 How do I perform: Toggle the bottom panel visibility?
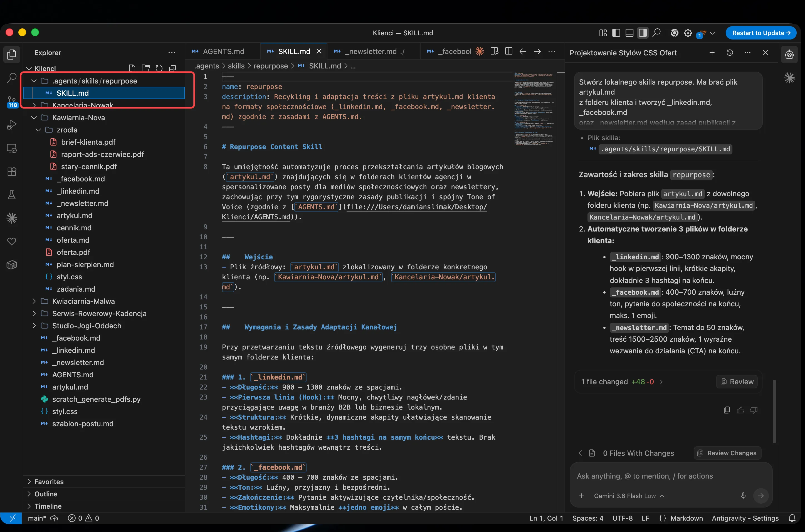click(629, 33)
